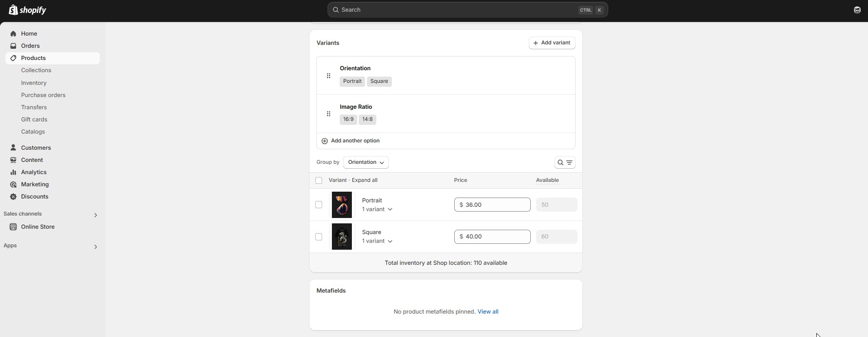Click the Analytics bar chart icon
The image size is (868, 337).
(13, 172)
